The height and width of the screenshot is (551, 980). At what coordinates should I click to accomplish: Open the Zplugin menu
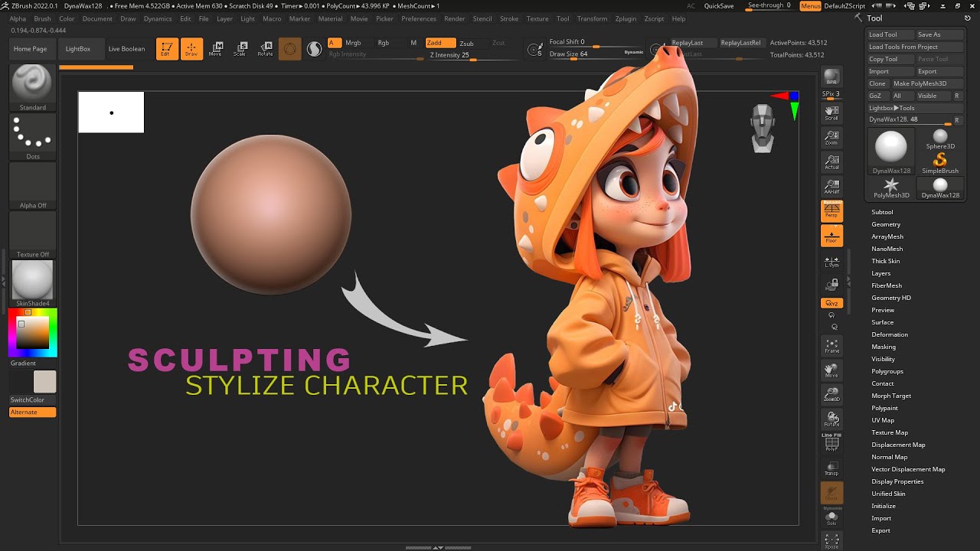point(626,18)
